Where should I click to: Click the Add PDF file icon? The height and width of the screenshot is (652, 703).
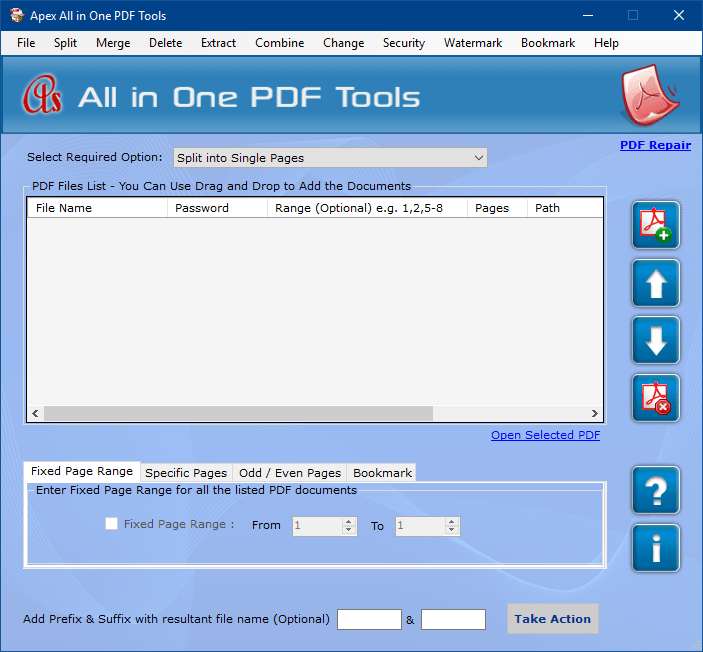[x=655, y=225]
